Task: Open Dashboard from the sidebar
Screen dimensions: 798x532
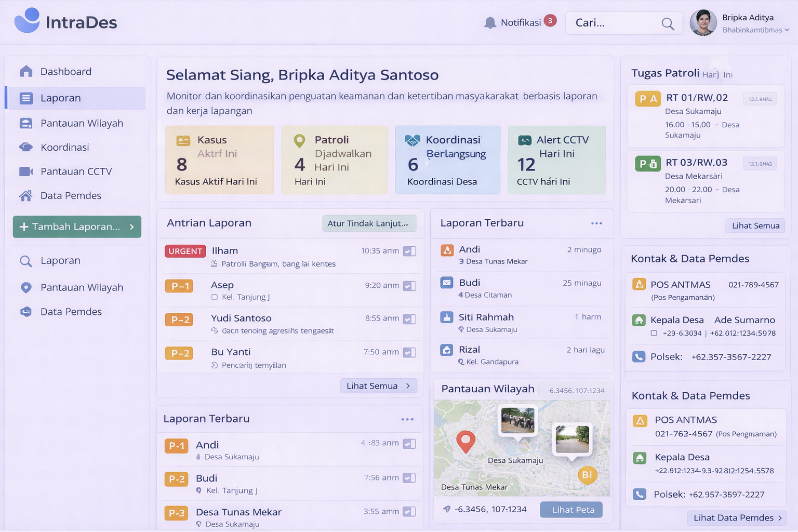Action: tap(65, 72)
